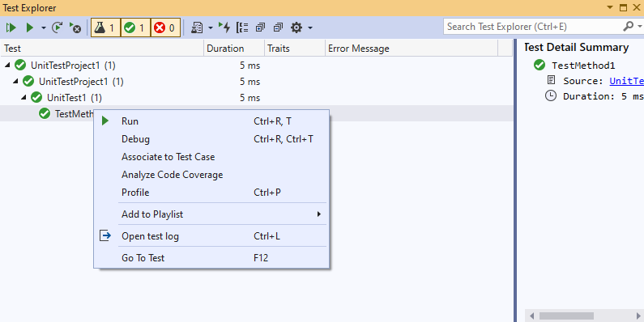Click the Group By icon
Viewport: 644px width, 322px height.
[242, 28]
